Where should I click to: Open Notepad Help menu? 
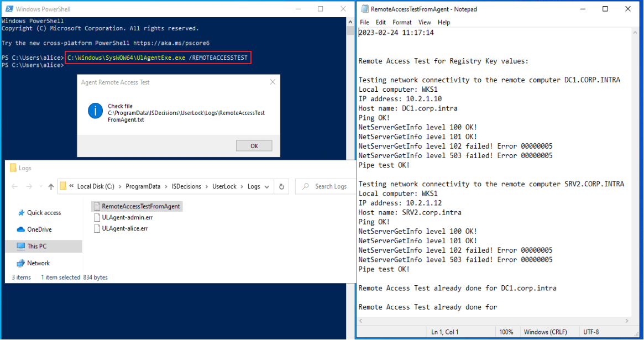443,22
